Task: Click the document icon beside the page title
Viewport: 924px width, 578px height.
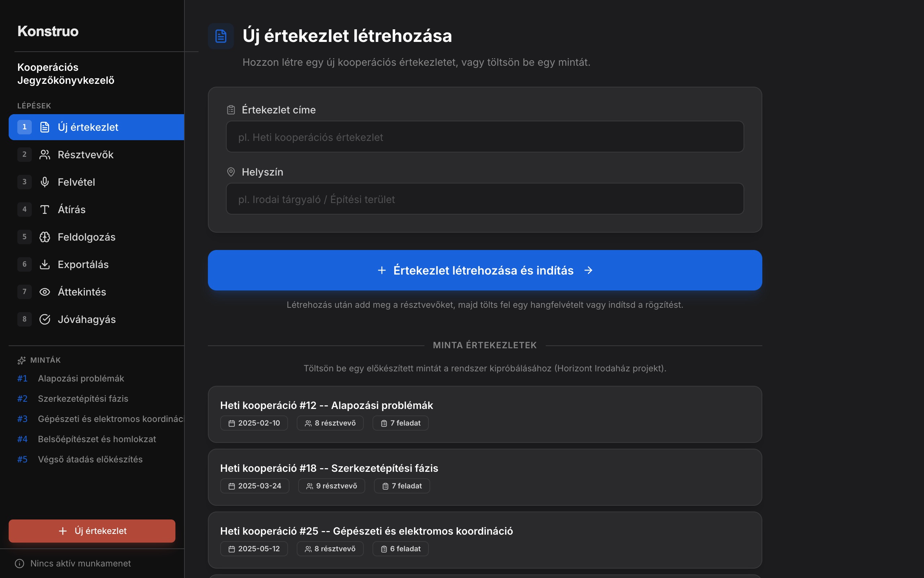Action: 221,36
